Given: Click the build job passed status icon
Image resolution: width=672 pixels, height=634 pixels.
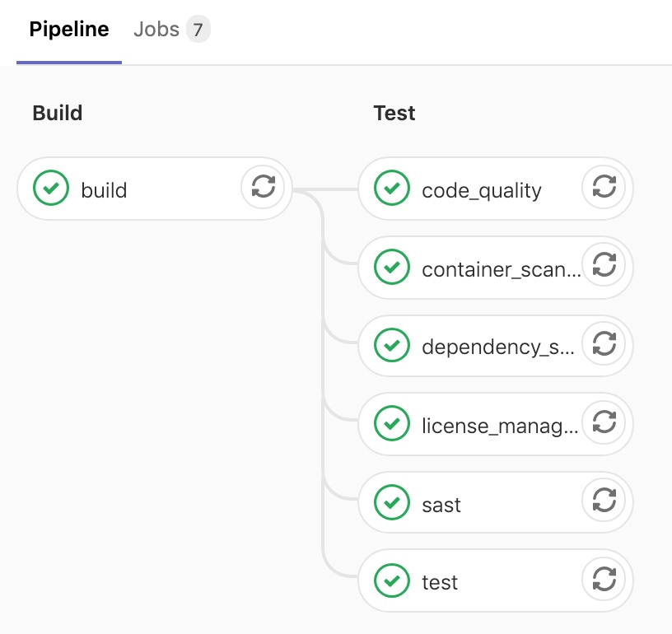Looking at the screenshot, I should 51,189.
